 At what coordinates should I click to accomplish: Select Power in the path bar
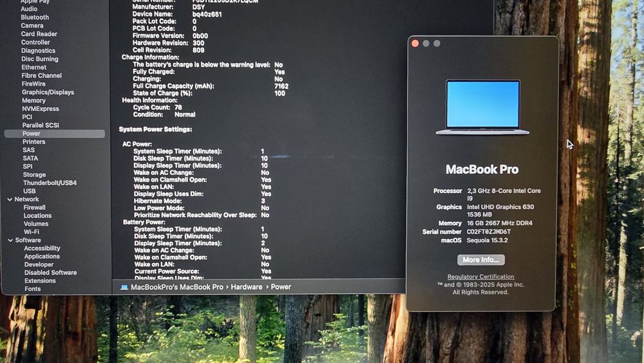point(281,287)
